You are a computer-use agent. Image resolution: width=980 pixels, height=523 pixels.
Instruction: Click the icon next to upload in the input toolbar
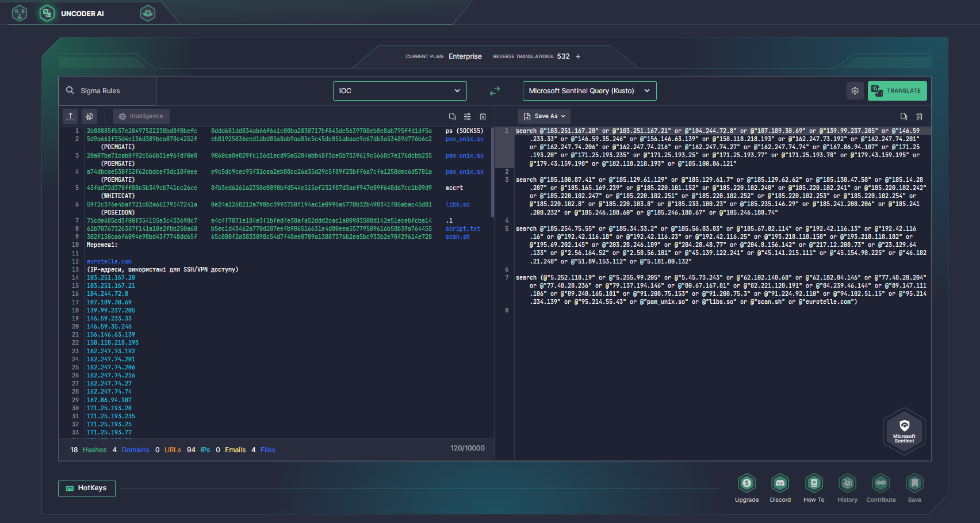pos(89,116)
